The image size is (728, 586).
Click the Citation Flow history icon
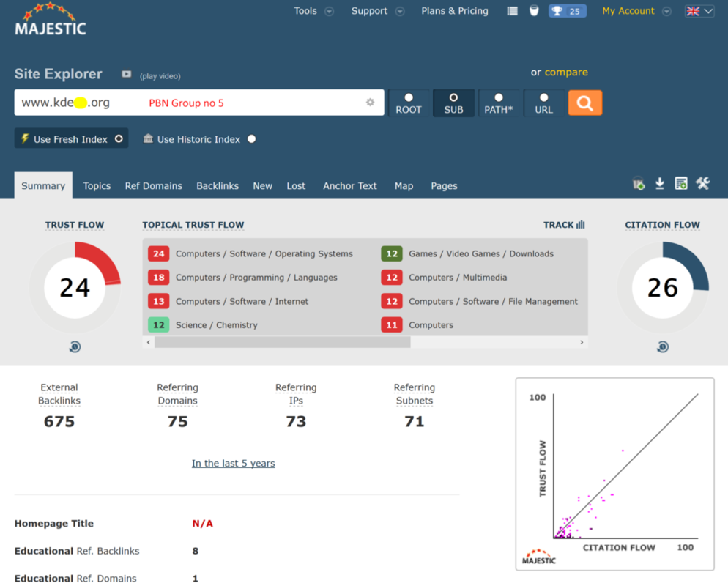pos(663,347)
